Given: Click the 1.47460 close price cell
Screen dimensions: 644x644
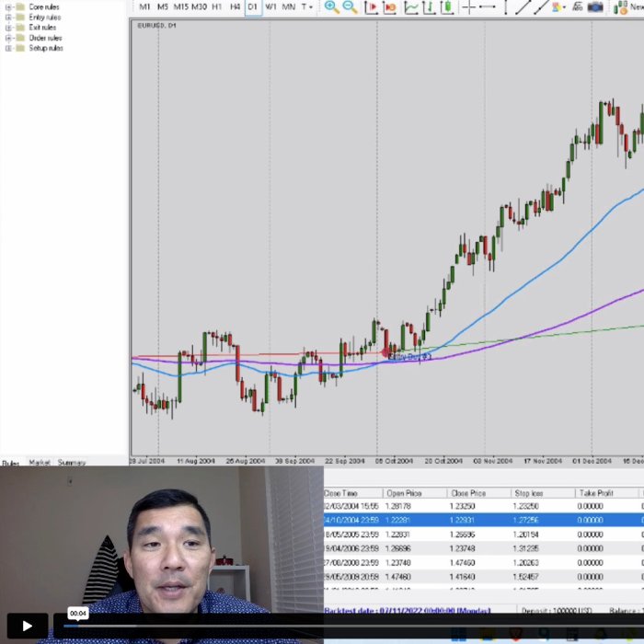Looking at the screenshot, I should (x=462, y=563).
